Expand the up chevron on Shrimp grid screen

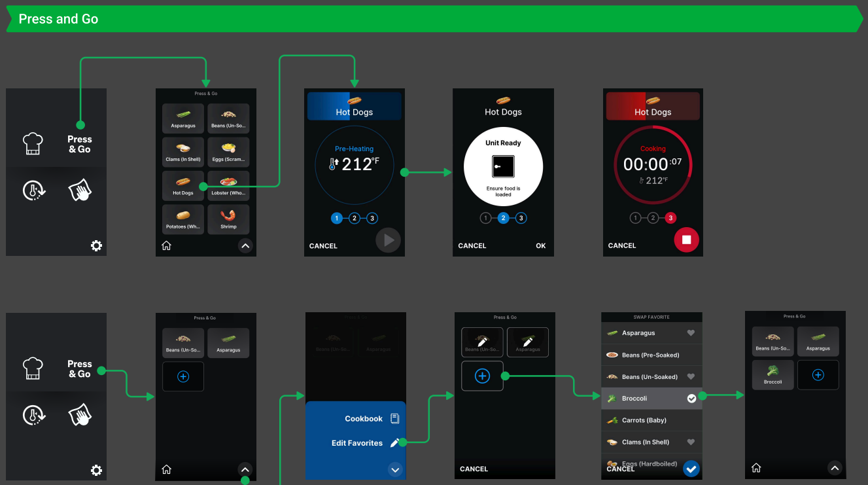[245, 246]
